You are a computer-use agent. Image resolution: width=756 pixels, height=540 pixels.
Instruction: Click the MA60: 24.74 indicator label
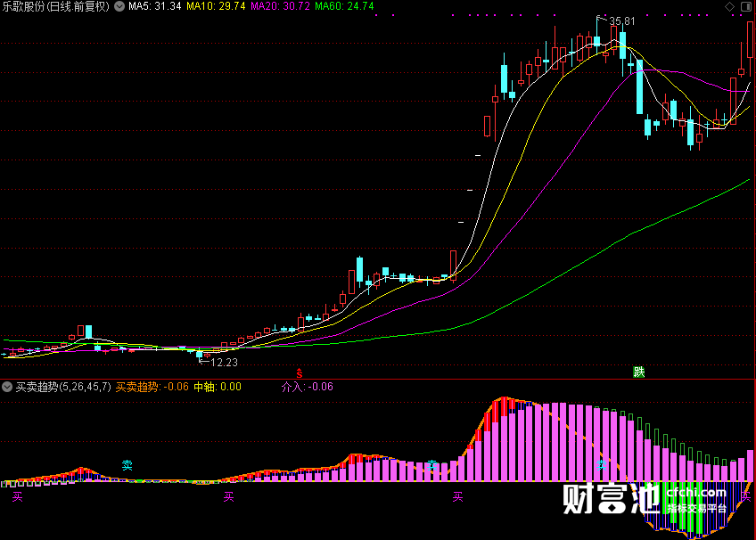coord(344,6)
